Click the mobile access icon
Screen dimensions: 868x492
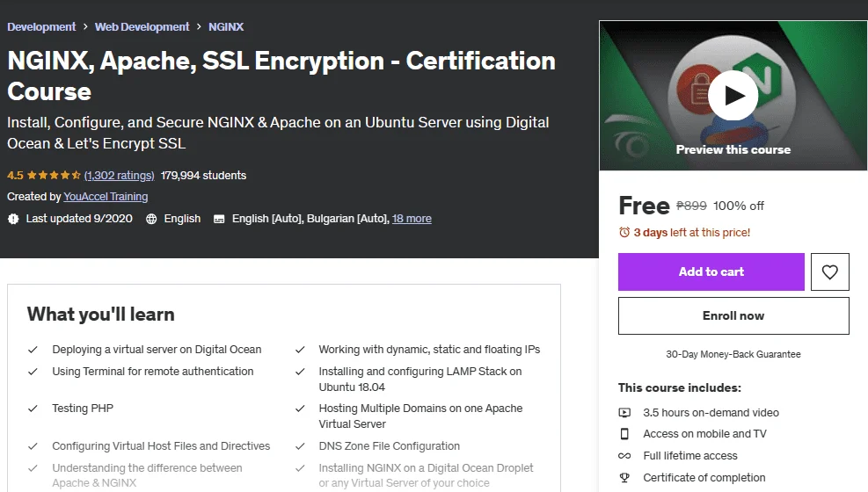click(624, 434)
